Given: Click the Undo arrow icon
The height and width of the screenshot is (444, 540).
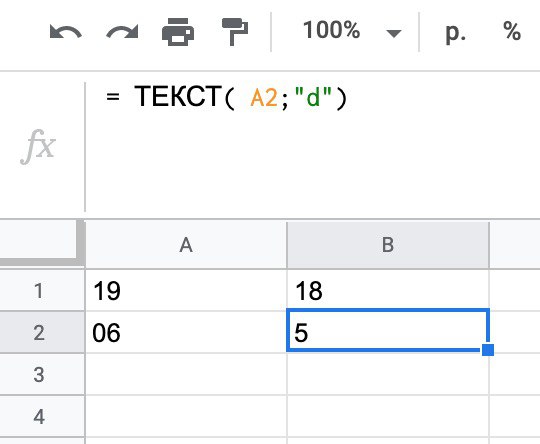Looking at the screenshot, I should click(x=65, y=32).
